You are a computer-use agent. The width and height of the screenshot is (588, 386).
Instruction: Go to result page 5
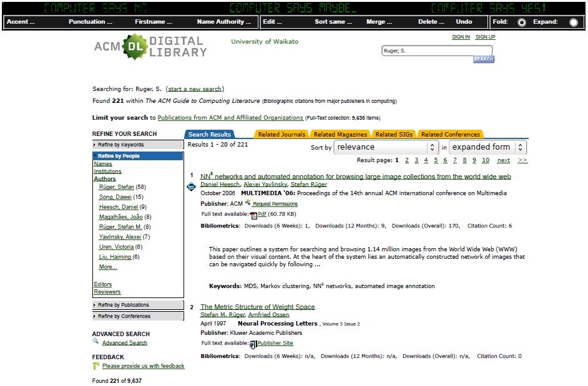[x=436, y=160]
